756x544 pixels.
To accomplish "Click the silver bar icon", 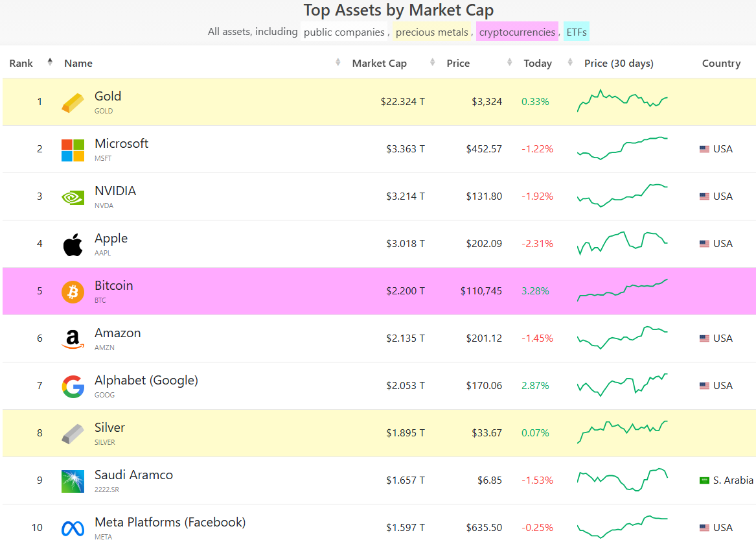I will point(73,434).
